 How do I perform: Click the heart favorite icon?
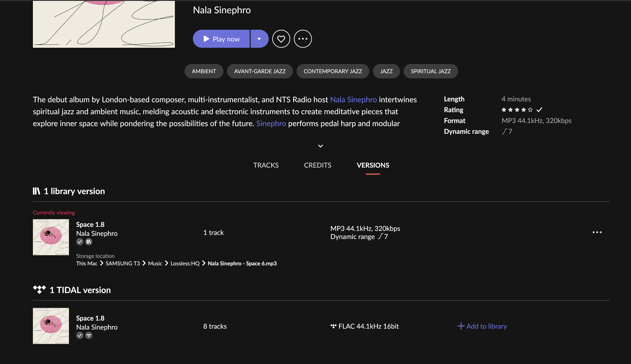click(x=281, y=39)
